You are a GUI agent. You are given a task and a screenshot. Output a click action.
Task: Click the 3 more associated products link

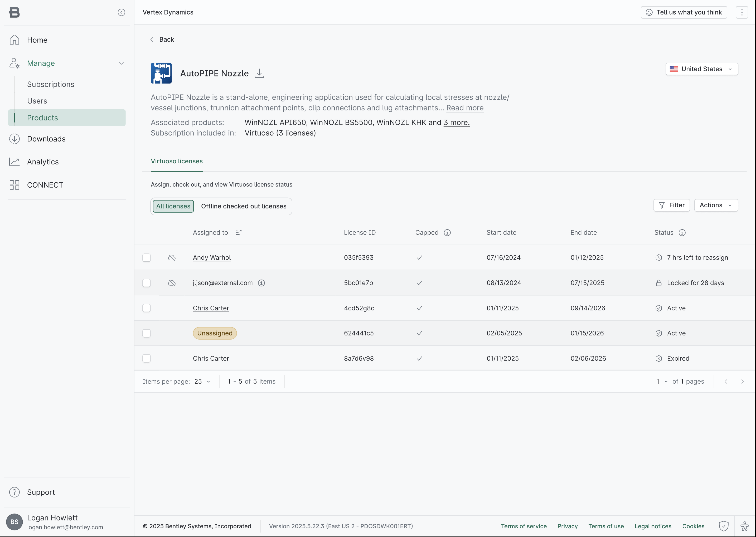[456, 122]
